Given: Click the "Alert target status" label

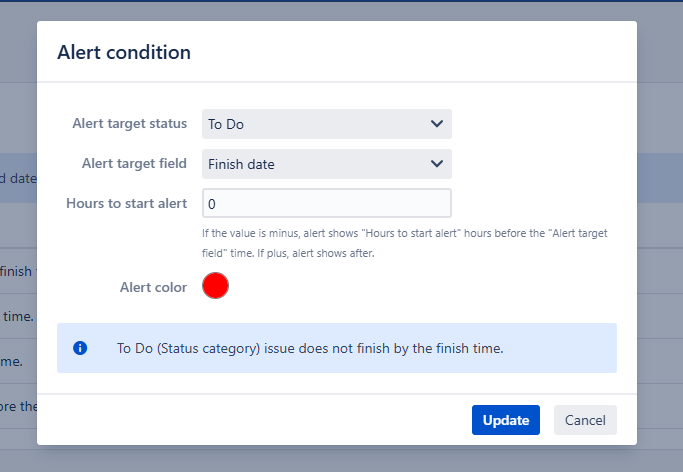Looking at the screenshot, I should point(129,124).
